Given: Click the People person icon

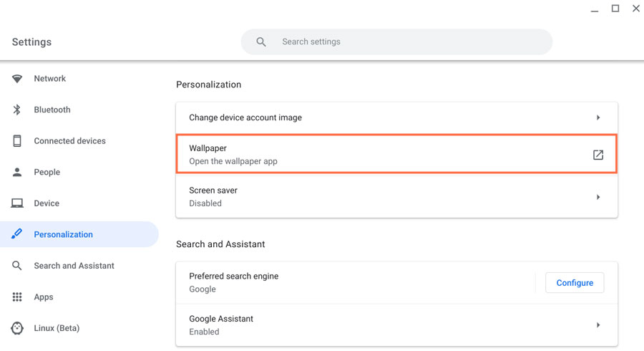Looking at the screenshot, I should [17, 172].
